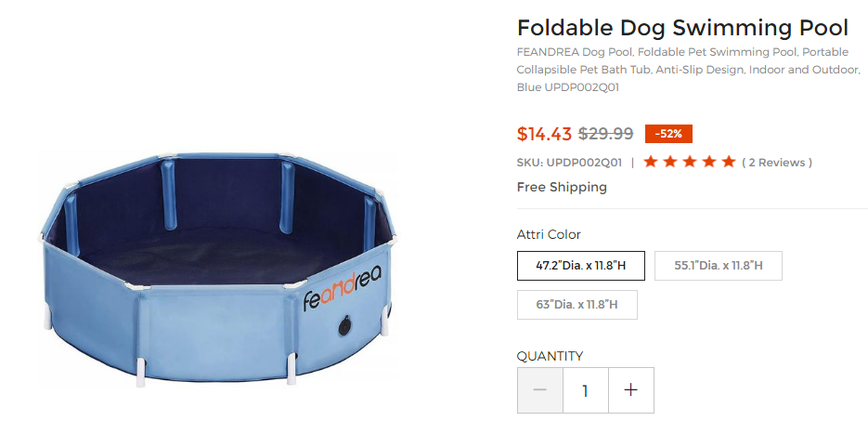868x421 pixels.
Task: Select the 47.2"Dia. x 11.8"H size option
Action: (x=581, y=266)
